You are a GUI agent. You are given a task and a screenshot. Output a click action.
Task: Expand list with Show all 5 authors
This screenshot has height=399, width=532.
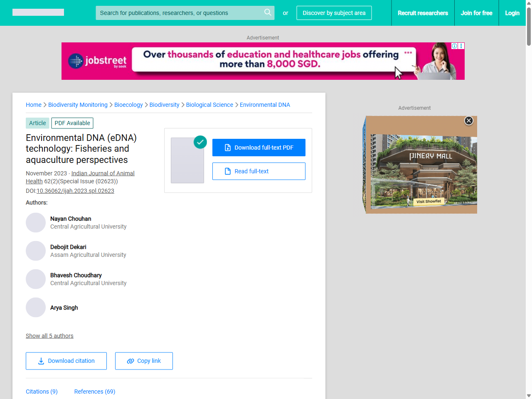coord(49,336)
